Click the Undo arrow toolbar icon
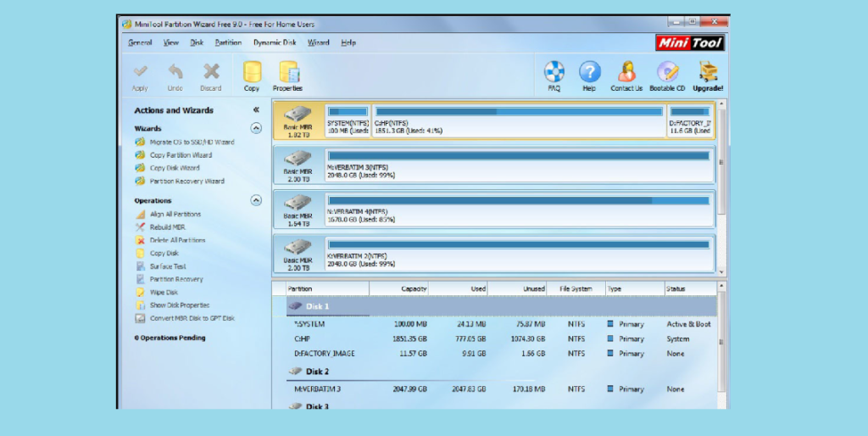868x436 pixels. tap(175, 71)
